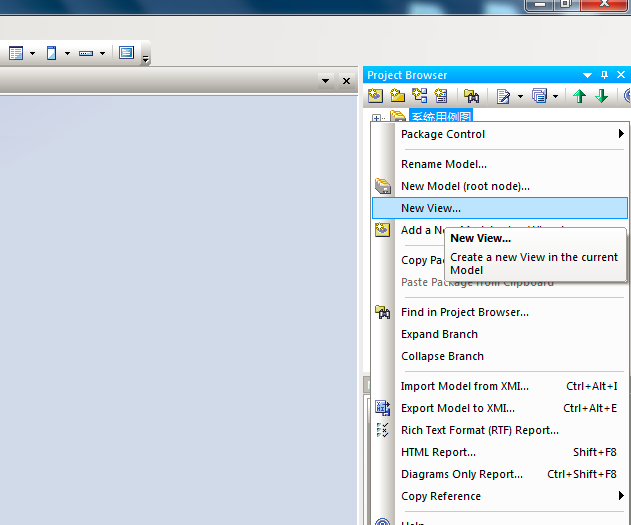
Task: Select Collapse Branch from the menu
Action: [499, 356]
